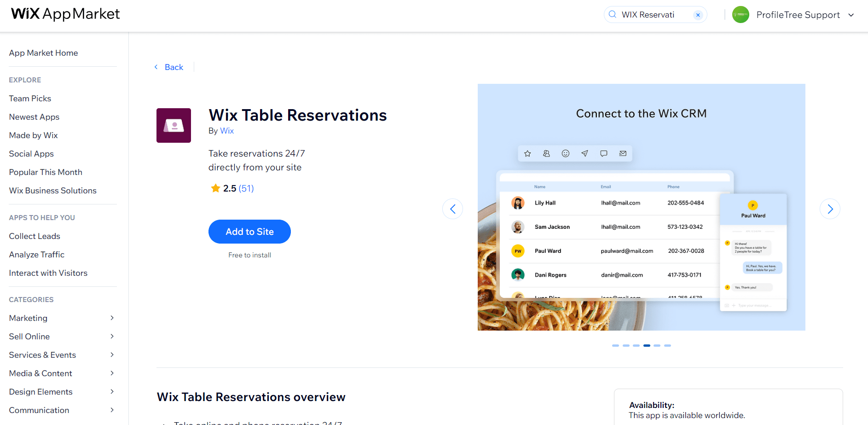This screenshot has height=425, width=868.
Task: Click the Back chevron arrow icon
Action: [156, 67]
